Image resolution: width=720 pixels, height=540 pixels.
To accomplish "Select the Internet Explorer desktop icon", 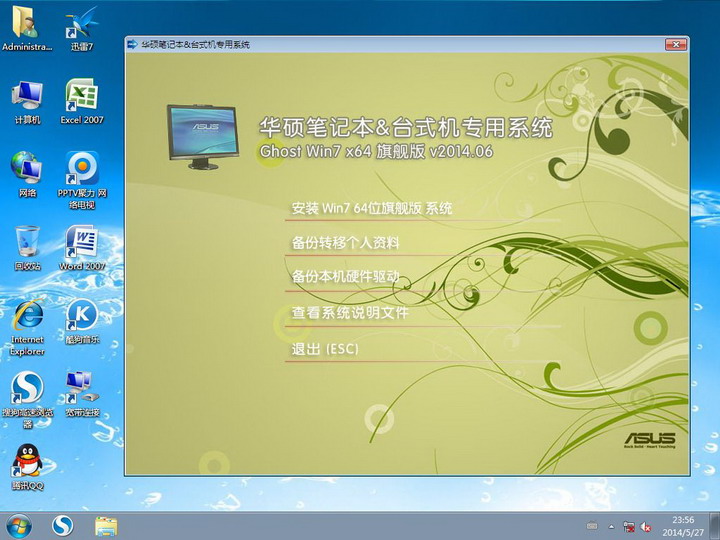I will pyautogui.click(x=27, y=316).
